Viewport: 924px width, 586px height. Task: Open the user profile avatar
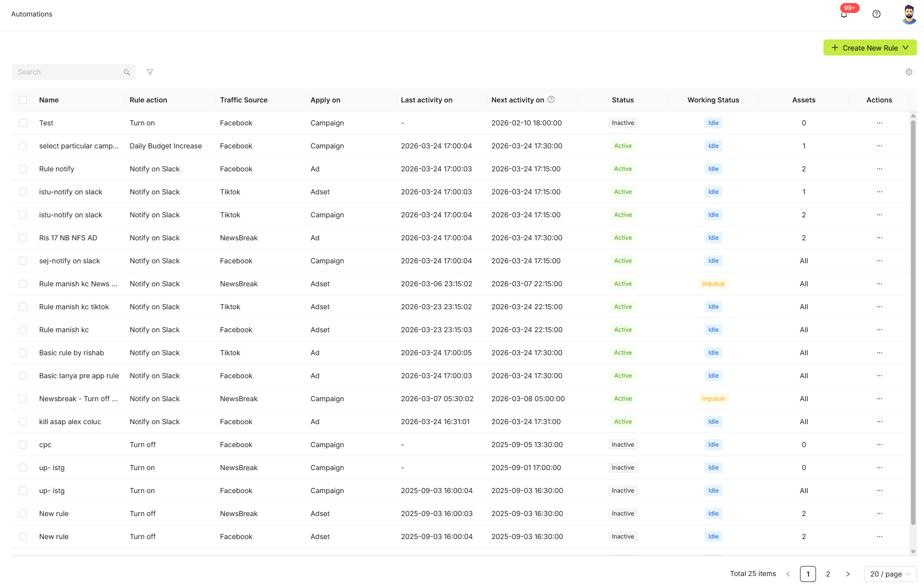[908, 14]
